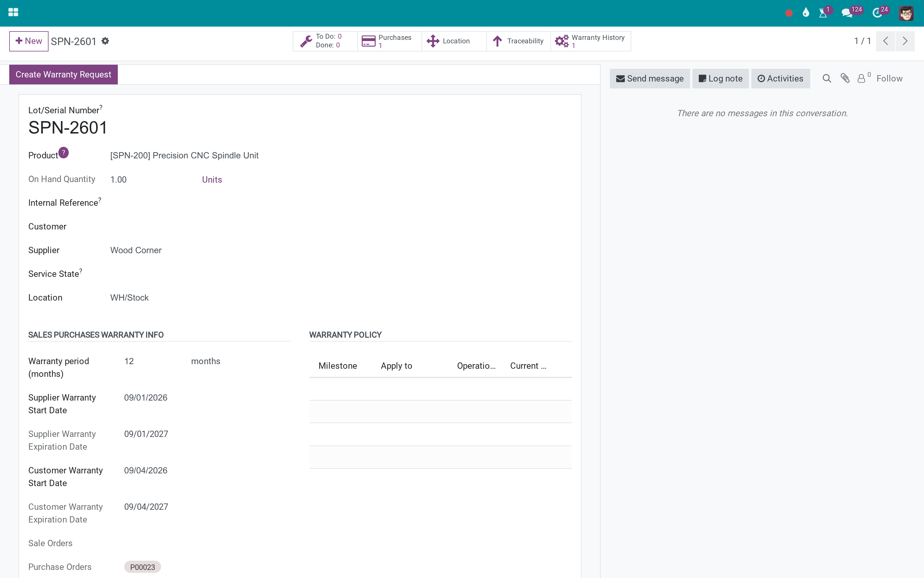Open the main apps menu grid icon

(13, 13)
